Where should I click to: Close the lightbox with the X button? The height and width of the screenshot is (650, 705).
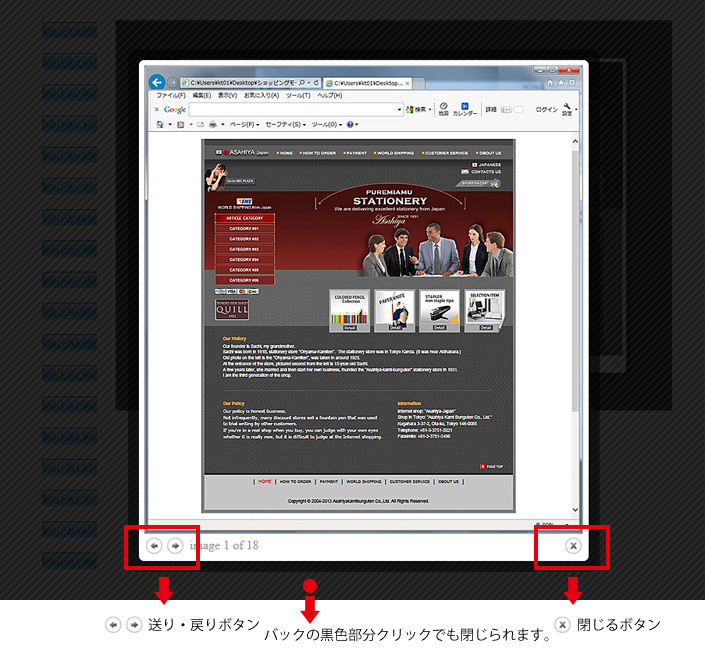573,546
